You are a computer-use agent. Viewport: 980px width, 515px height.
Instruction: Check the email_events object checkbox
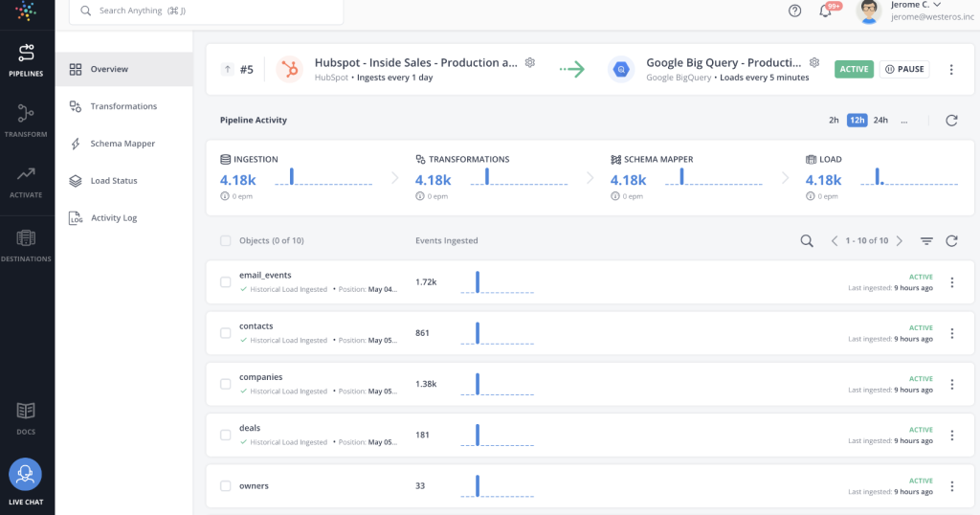pos(226,281)
